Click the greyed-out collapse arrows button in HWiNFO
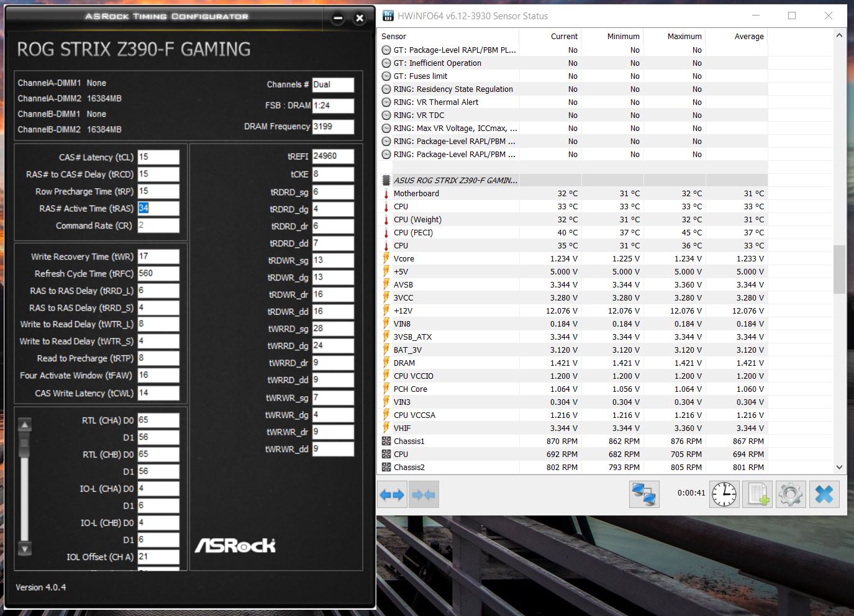The width and height of the screenshot is (854, 616). tap(424, 495)
